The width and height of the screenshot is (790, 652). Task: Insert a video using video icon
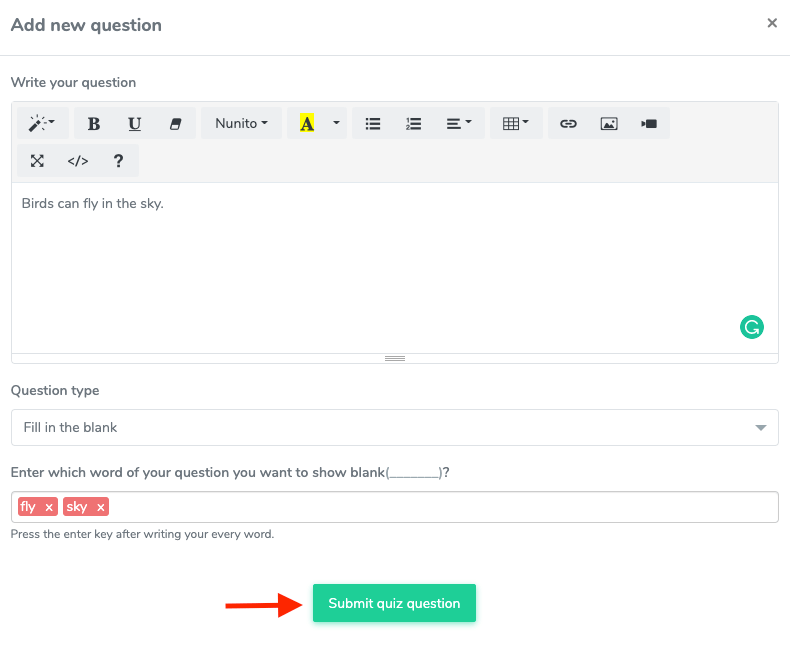(649, 124)
